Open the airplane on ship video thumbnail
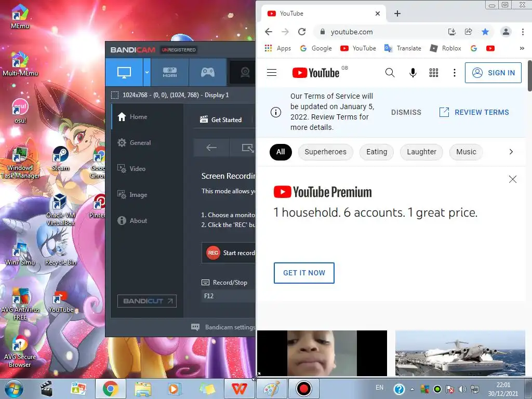This screenshot has height=399, width=532. tap(460, 353)
